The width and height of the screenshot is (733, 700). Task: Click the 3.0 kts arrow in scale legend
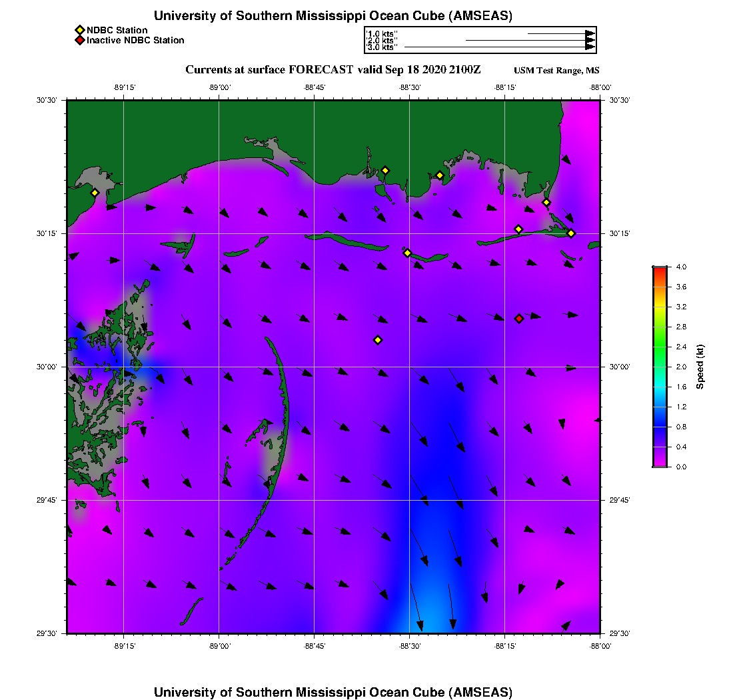click(498, 47)
